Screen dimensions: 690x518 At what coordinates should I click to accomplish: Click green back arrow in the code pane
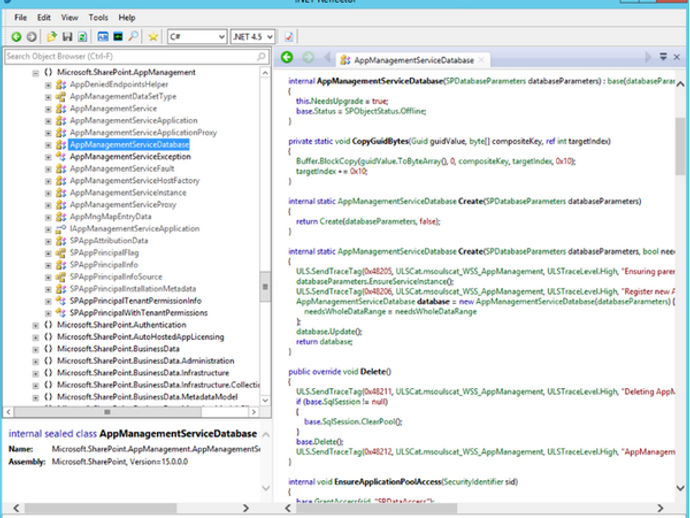[x=287, y=57]
